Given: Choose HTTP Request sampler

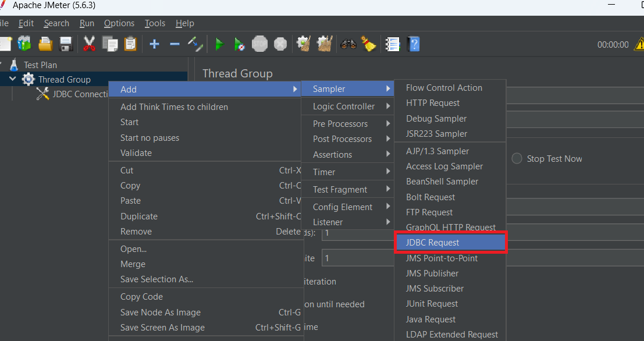Looking at the screenshot, I should coord(450,103).
